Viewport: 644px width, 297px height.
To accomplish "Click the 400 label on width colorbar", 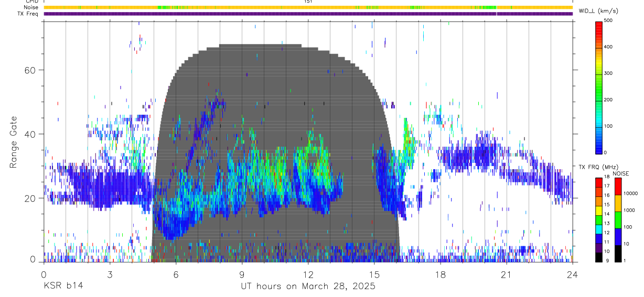I will click(x=608, y=47).
